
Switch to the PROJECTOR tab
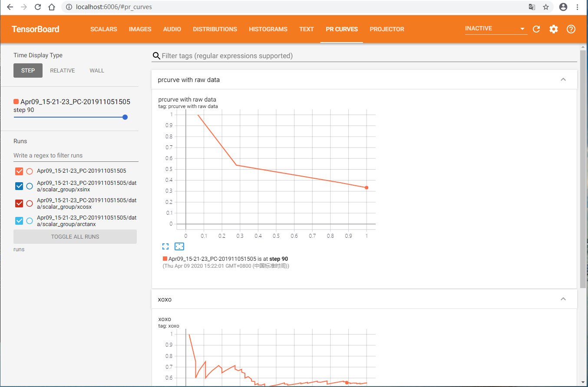point(387,29)
